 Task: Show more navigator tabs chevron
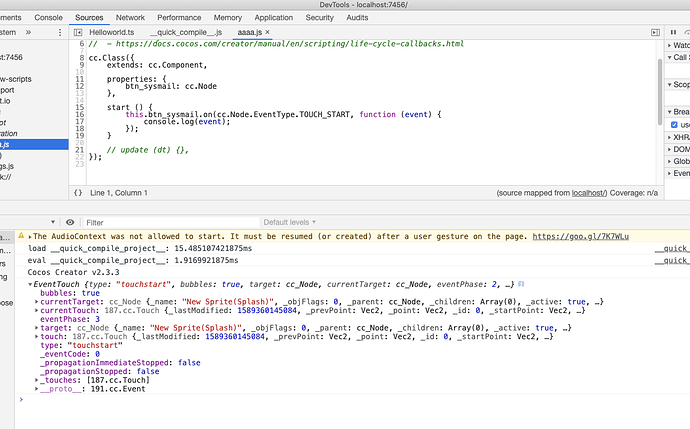coord(28,32)
